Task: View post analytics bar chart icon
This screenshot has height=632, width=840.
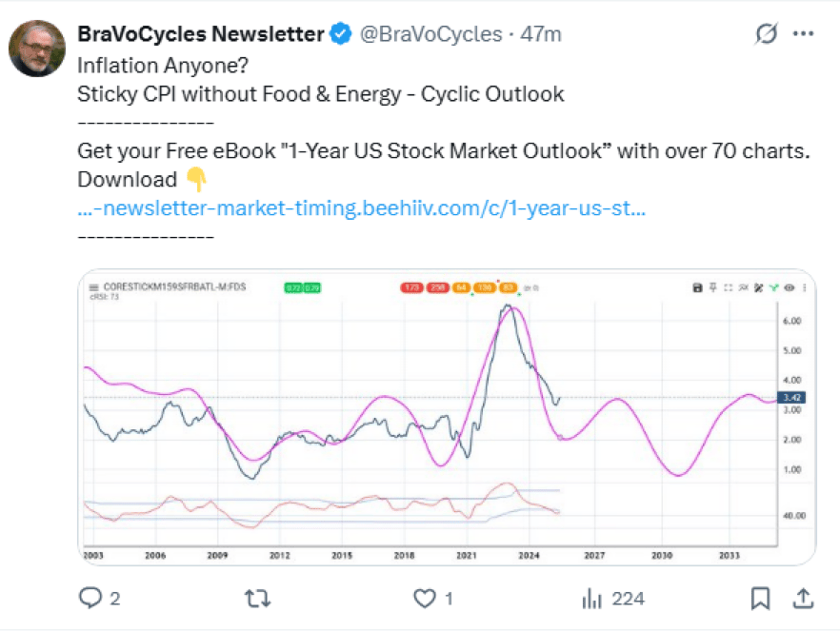Action: [592, 599]
